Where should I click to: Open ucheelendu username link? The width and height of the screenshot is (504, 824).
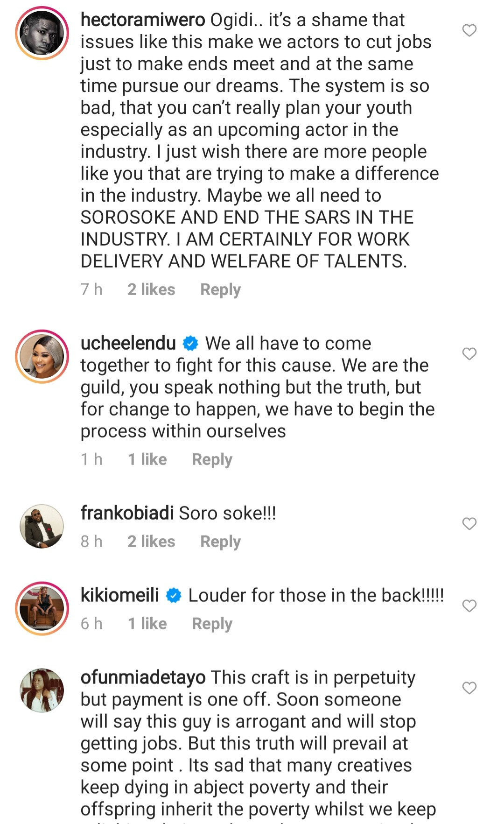tap(128, 344)
